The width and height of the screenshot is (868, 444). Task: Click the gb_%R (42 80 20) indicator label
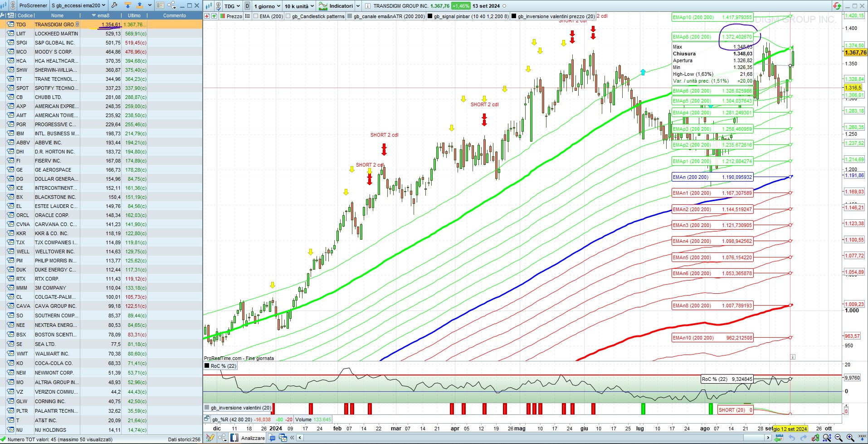(x=232, y=419)
